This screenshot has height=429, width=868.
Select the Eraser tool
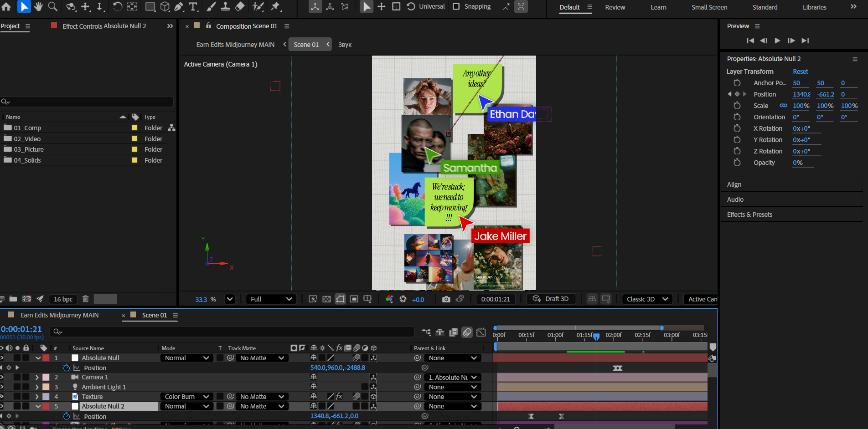[240, 6]
